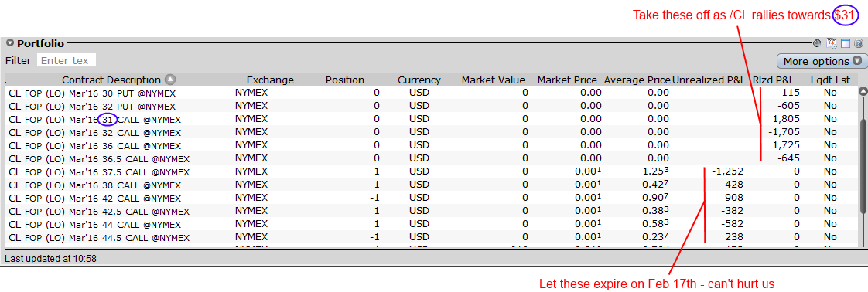This screenshot has width=868, height=292.
Task: Click the unrealized P&L value 428
Action: (734, 185)
